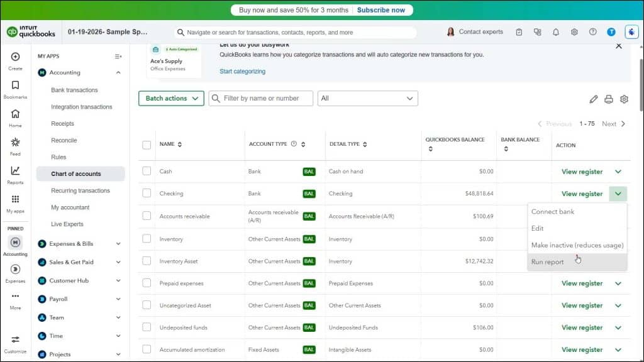
Task: Select the Cash account row checkbox
Action: (147, 171)
